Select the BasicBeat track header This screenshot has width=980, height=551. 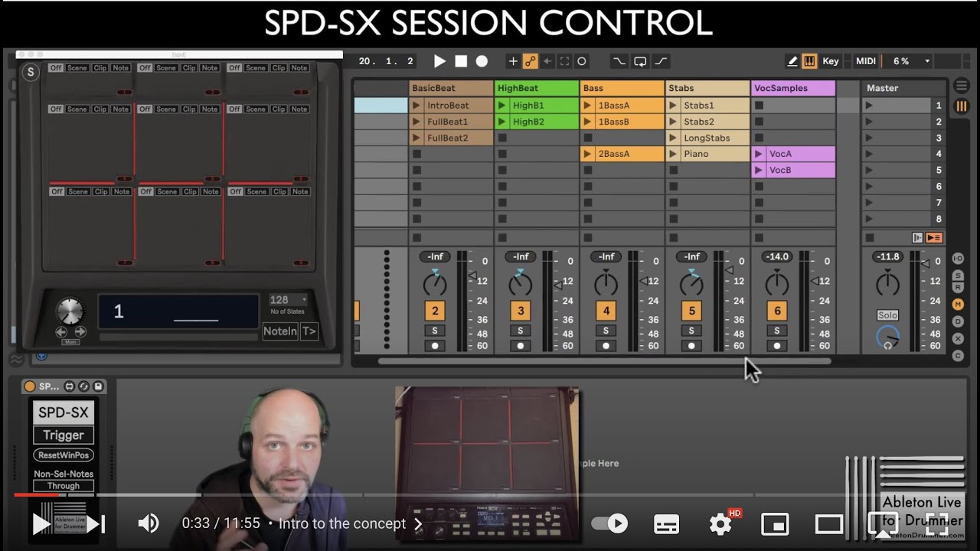451,88
